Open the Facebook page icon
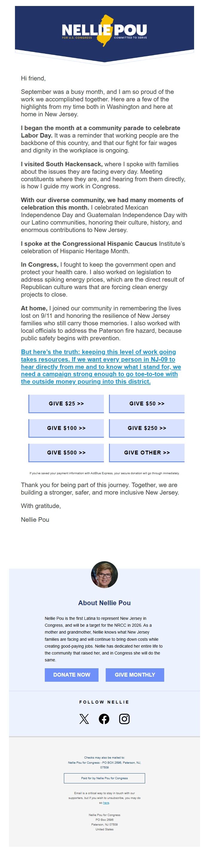 (x=104, y=719)
